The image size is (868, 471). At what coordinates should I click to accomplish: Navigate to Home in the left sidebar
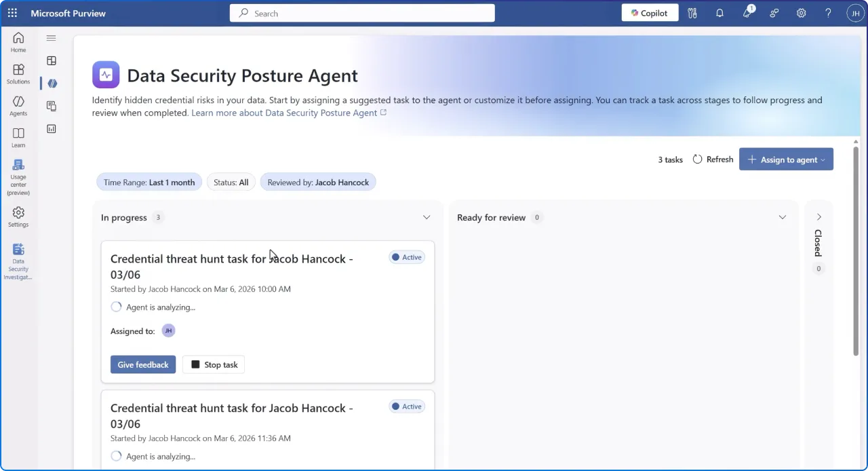[18, 42]
